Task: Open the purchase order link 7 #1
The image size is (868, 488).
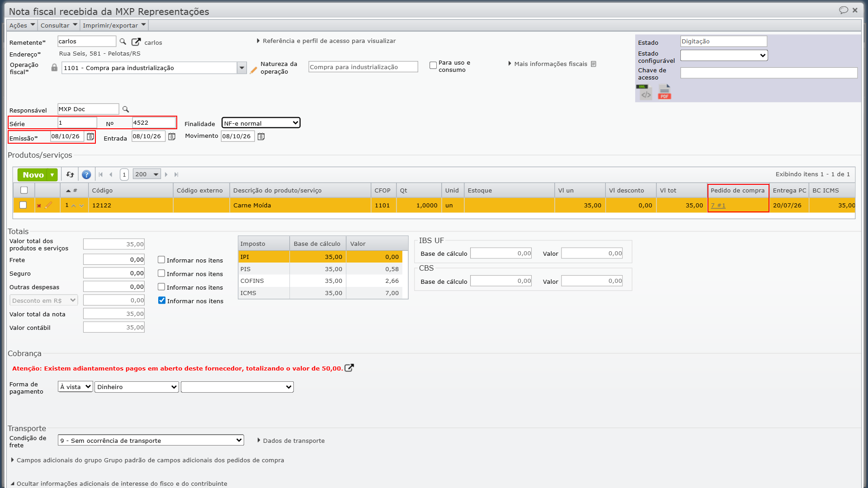Action: pyautogui.click(x=718, y=206)
